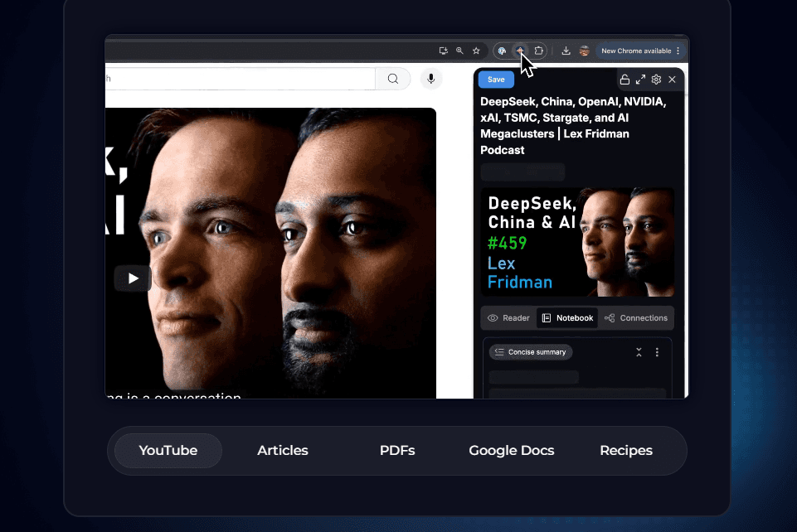Image resolution: width=797 pixels, height=532 pixels.
Task: Click the Chrome profile avatar
Action: click(585, 51)
